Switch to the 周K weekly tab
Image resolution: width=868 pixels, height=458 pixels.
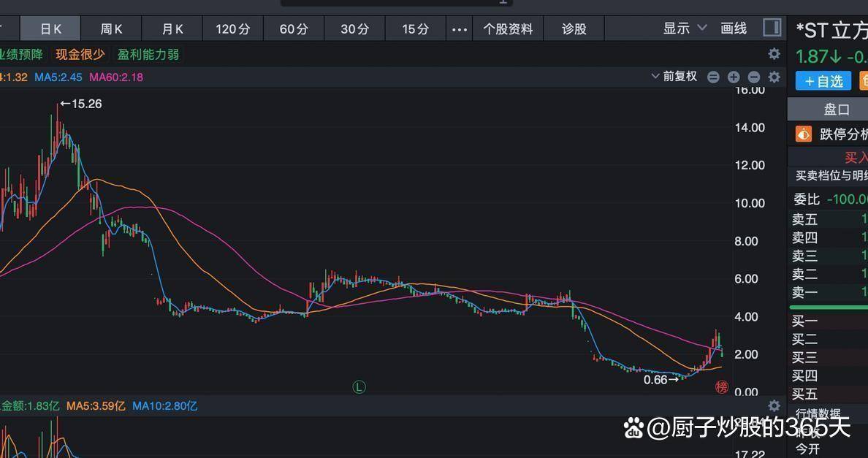tap(111, 29)
